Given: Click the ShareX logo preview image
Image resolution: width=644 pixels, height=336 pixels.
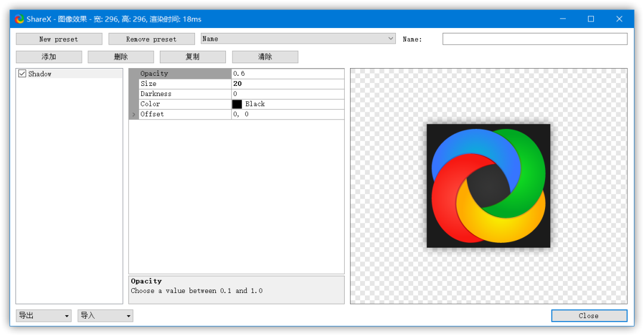Looking at the screenshot, I should click(x=488, y=186).
